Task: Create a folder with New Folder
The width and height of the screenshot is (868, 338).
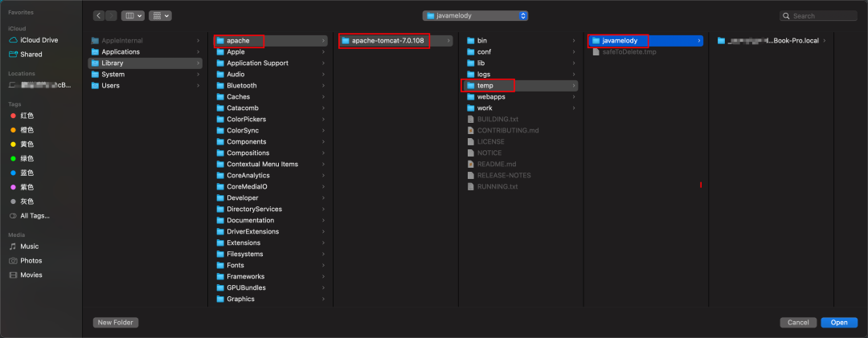Action: (x=116, y=323)
